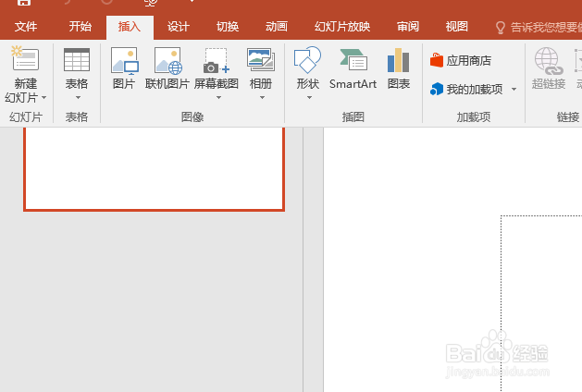
Task: Click the Shapes (形状) icon
Action: click(x=307, y=60)
